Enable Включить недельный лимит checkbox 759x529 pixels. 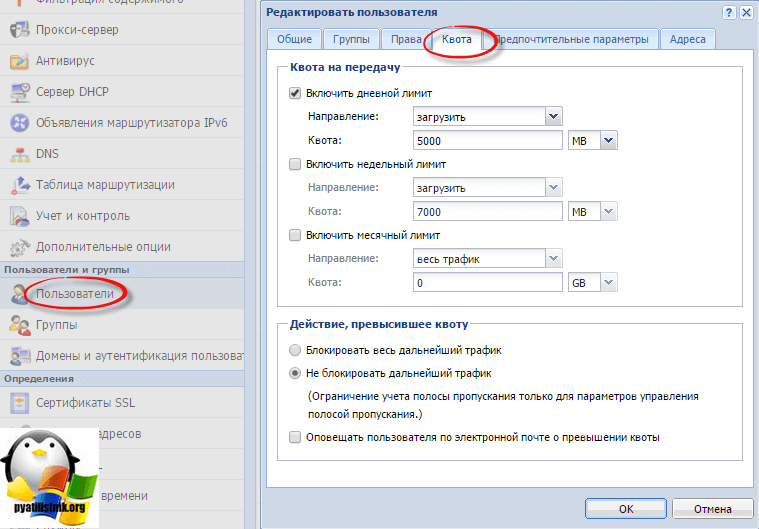295,164
